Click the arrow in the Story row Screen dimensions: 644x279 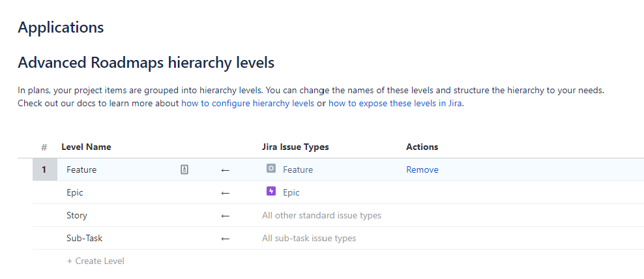225,216
